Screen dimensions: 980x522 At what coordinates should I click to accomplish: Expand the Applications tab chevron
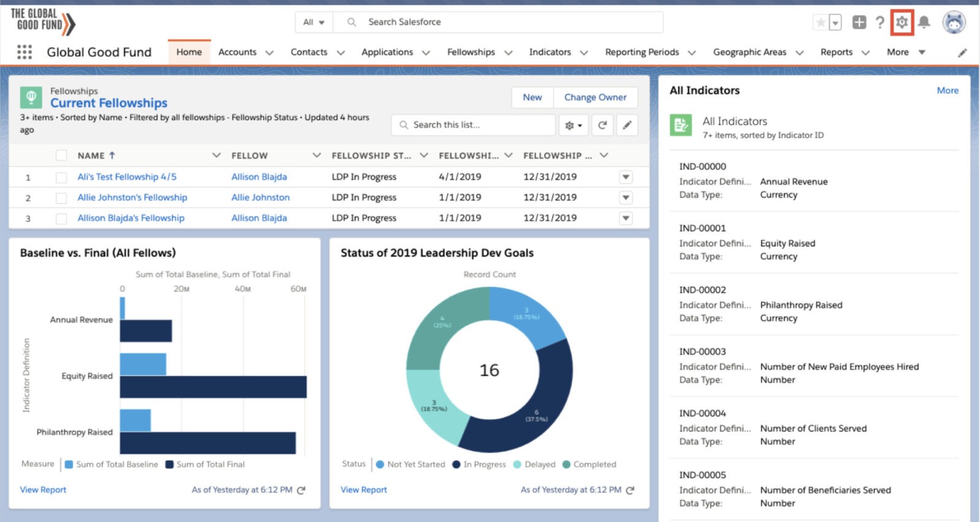[x=426, y=53]
